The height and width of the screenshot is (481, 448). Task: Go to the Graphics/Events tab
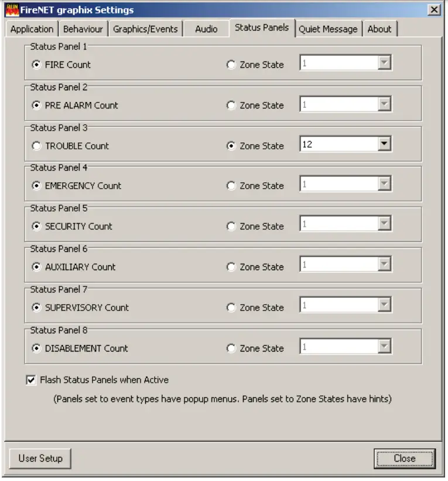[145, 29]
